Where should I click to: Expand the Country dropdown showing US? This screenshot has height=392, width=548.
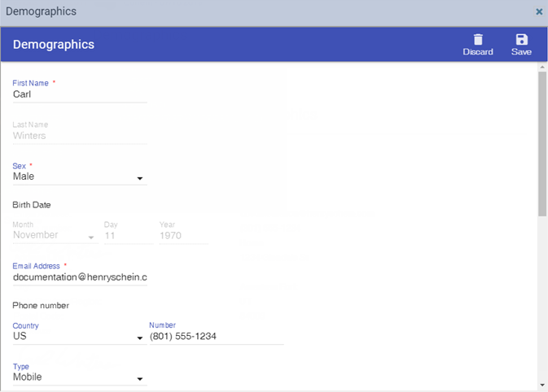click(x=79, y=337)
